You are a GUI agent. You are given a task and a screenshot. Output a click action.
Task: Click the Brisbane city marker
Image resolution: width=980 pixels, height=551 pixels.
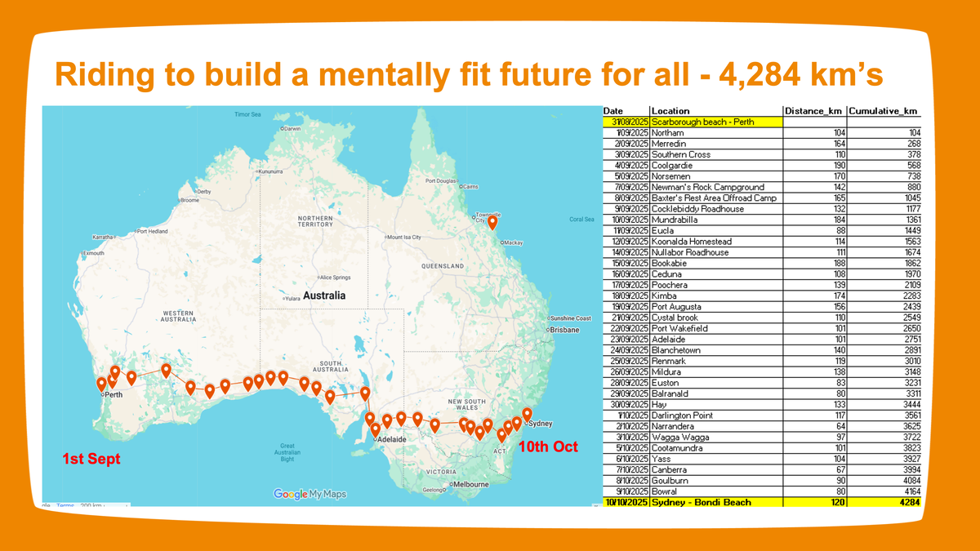[x=548, y=330]
